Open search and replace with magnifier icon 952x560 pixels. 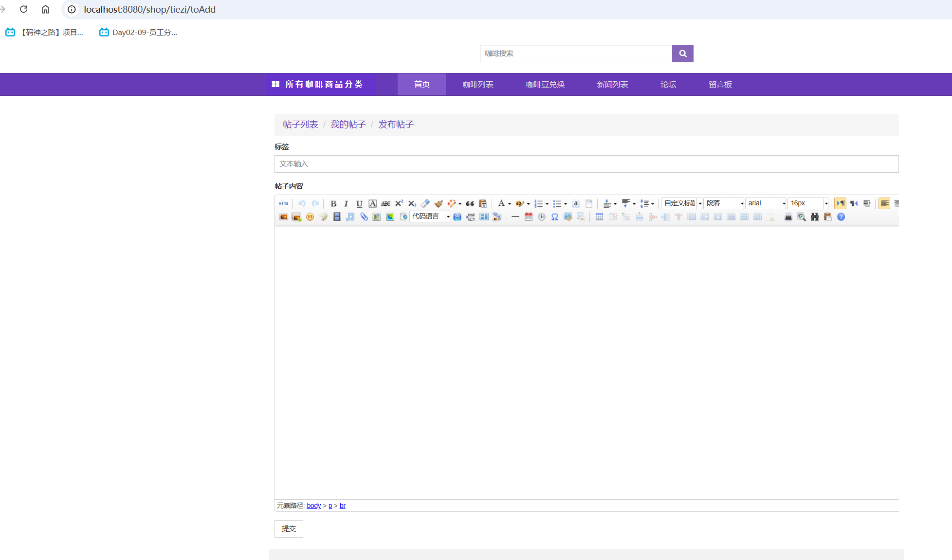coord(802,217)
